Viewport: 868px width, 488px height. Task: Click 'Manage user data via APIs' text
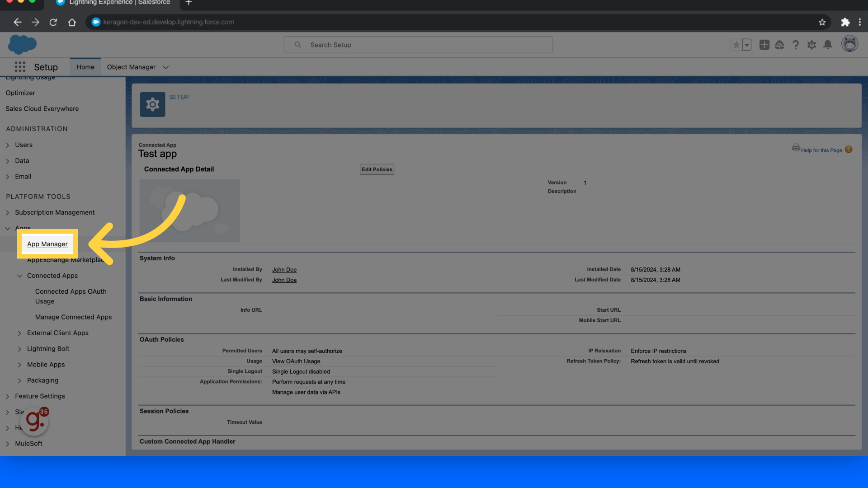pos(306,392)
